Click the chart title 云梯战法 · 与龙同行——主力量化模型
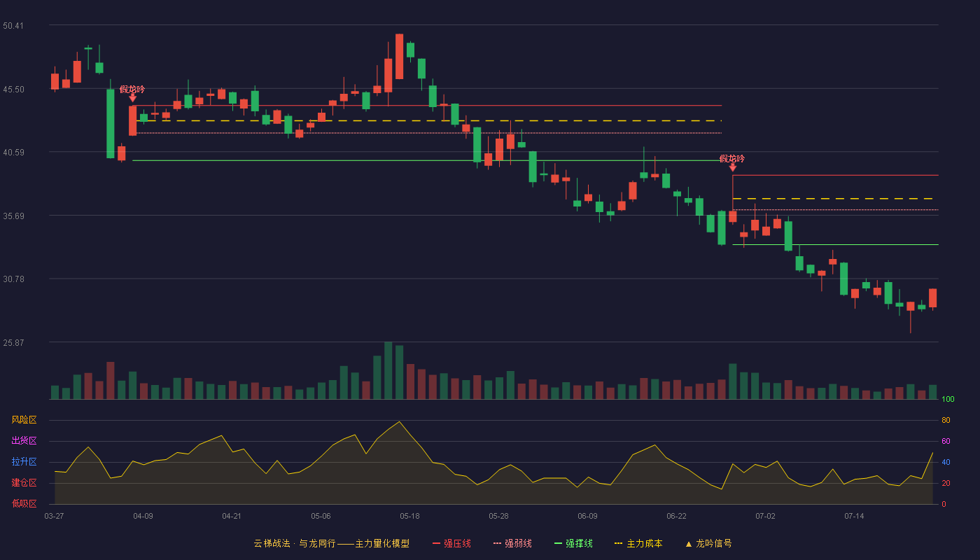This screenshot has height=560, width=980. click(x=332, y=543)
